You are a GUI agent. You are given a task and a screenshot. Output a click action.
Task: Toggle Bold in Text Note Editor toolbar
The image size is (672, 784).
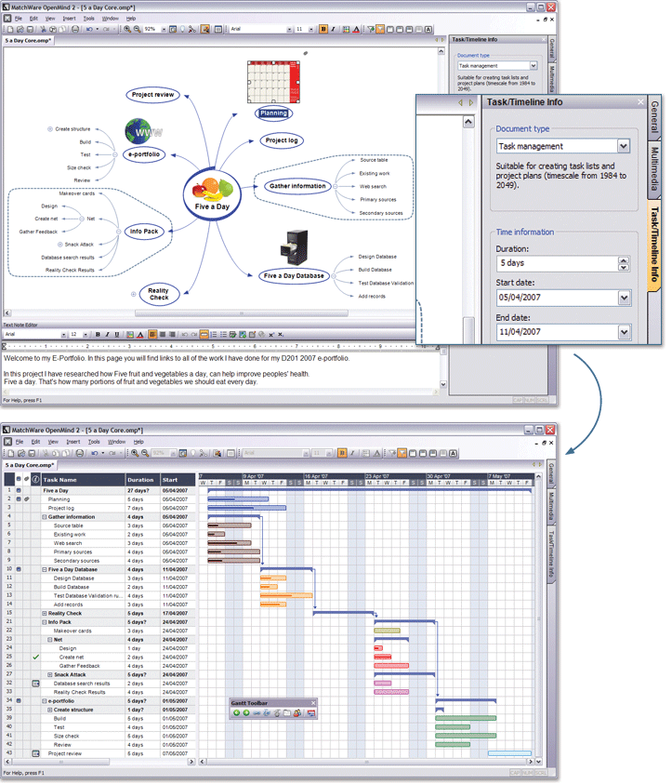(98, 335)
